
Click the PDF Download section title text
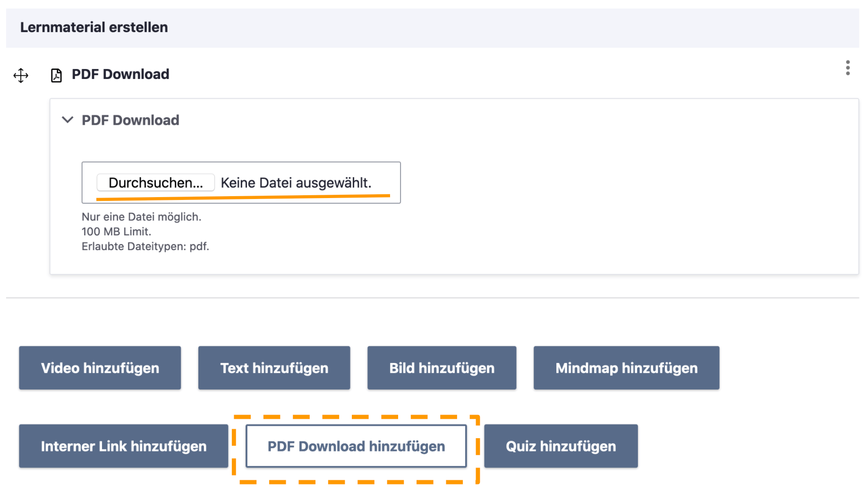pyautogui.click(x=130, y=120)
